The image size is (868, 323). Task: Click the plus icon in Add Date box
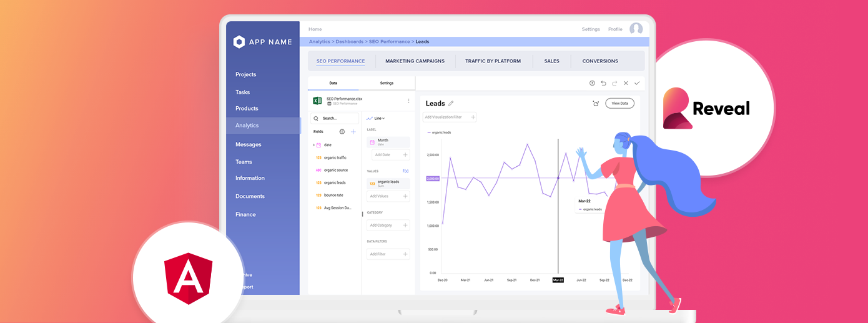coord(405,154)
